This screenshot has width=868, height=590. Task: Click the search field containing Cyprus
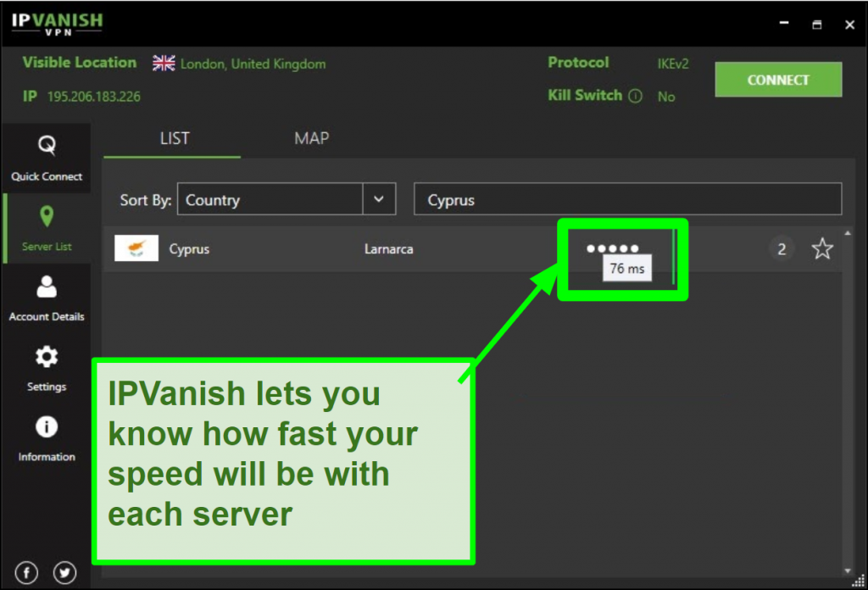click(628, 199)
